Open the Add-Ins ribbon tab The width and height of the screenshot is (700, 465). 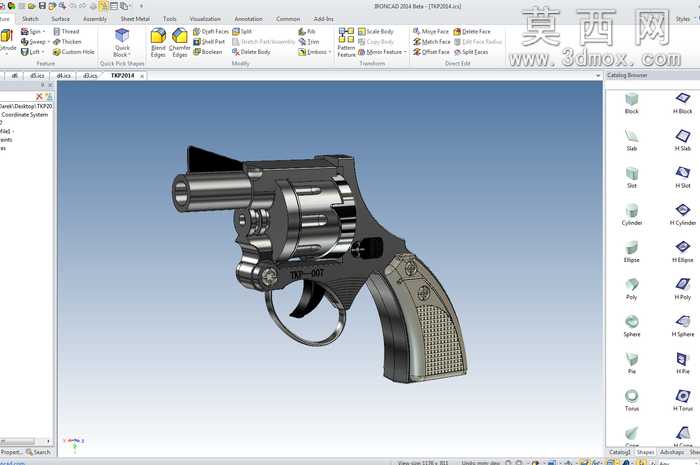point(323,19)
